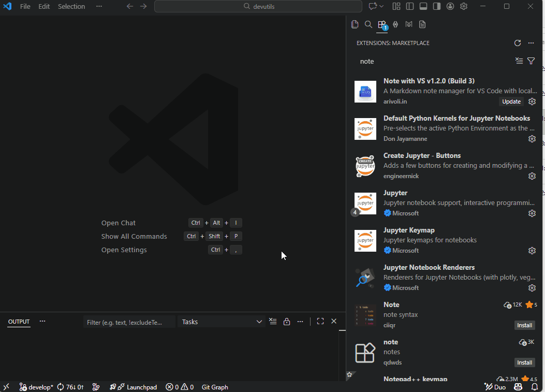The width and height of the screenshot is (545, 392).
Task: Manage settings for the Jupyter extension
Action: [532, 213]
